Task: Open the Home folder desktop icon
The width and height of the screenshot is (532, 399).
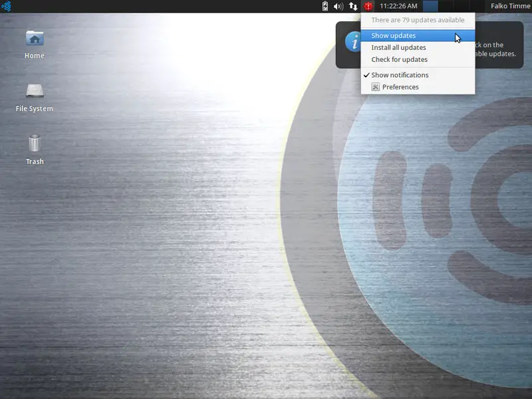Action: click(35, 38)
